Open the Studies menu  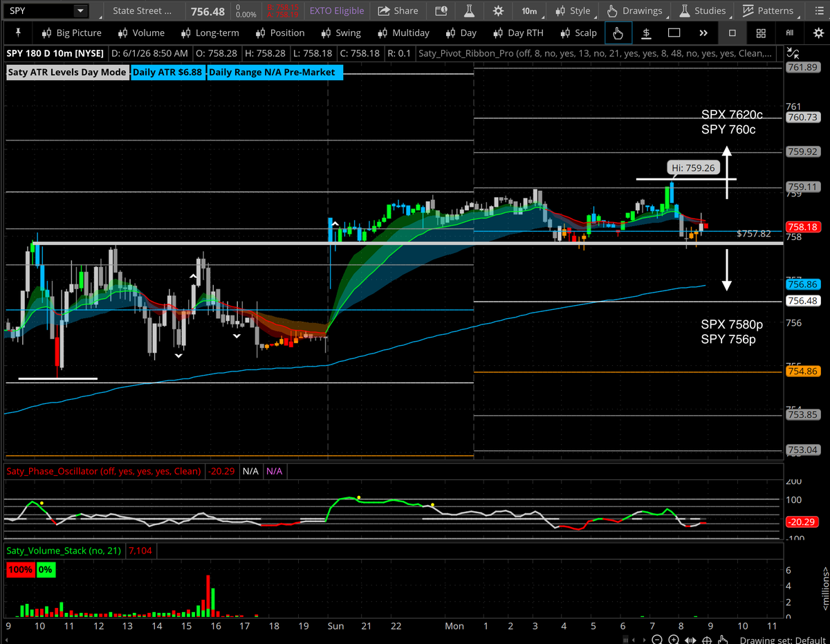pos(702,10)
